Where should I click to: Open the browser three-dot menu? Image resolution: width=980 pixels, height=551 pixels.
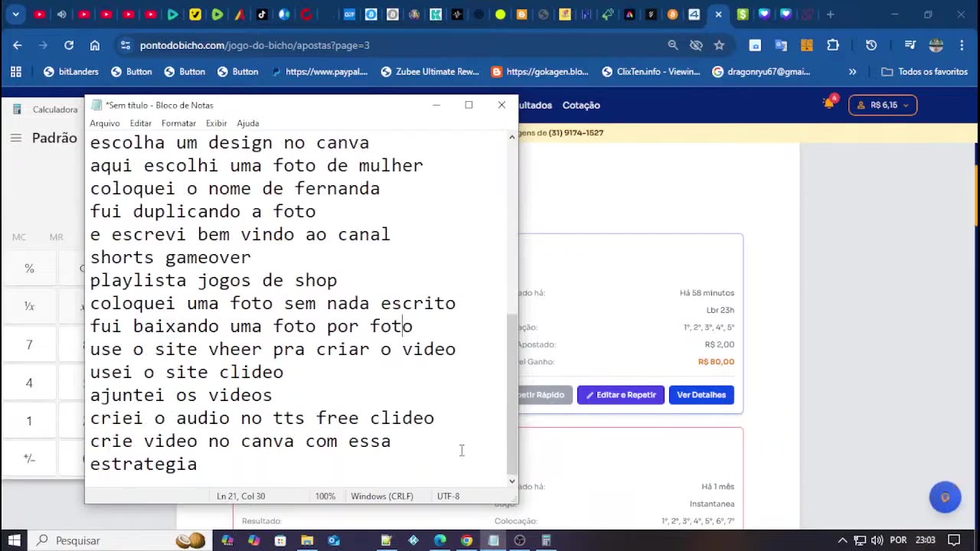coord(962,45)
